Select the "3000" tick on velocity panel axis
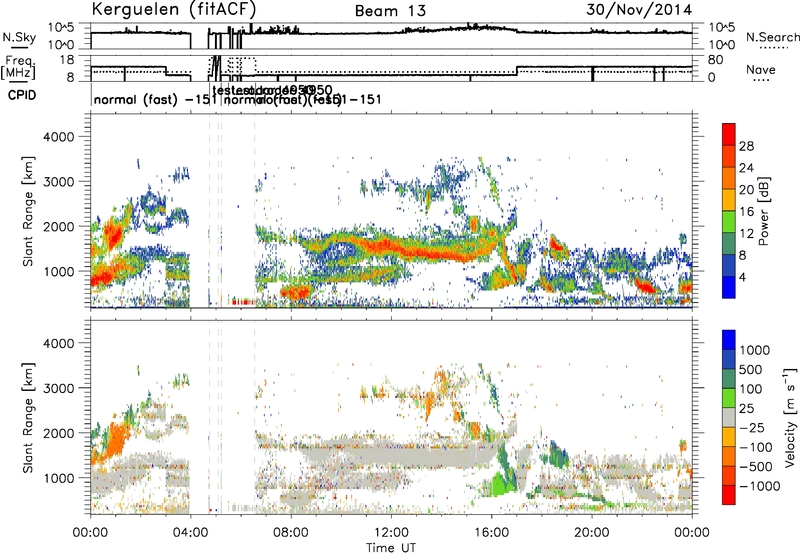 coord(58,388)
